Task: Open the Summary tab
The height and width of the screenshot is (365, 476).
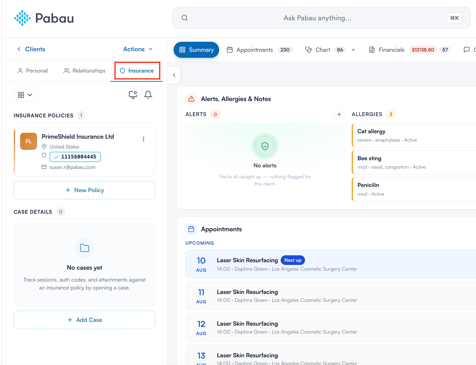Action: click(196, 50)
